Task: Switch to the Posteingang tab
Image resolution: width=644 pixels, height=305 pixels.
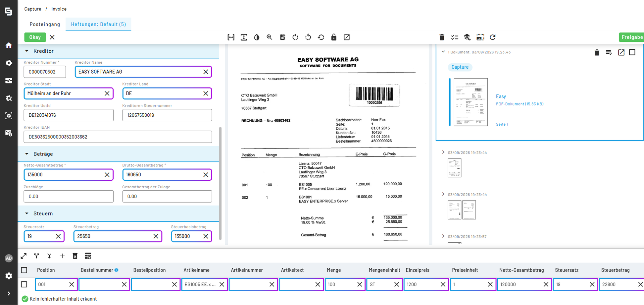Action: (x=45, y=24)
